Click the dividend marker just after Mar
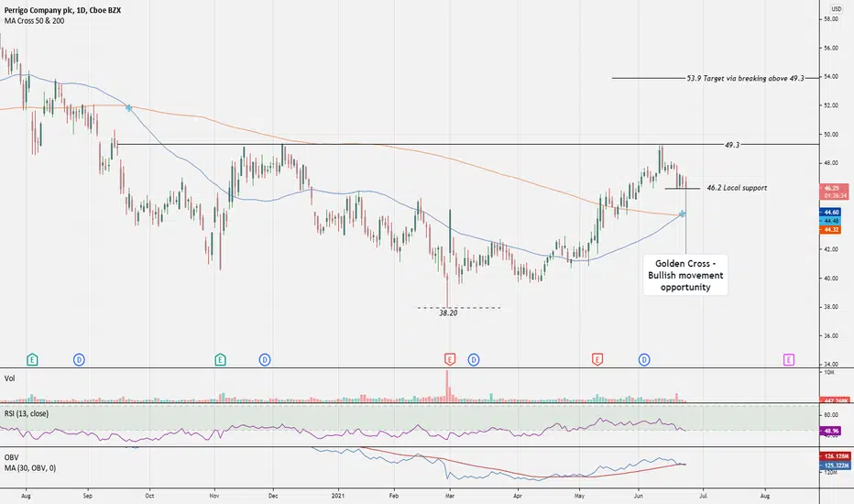This screenshot has height=504, width=854. [x=474, y=359]
